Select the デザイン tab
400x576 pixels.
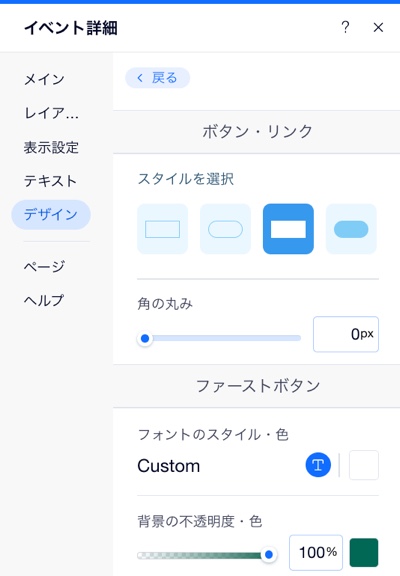pyautogui.click(x=51, y=215)
